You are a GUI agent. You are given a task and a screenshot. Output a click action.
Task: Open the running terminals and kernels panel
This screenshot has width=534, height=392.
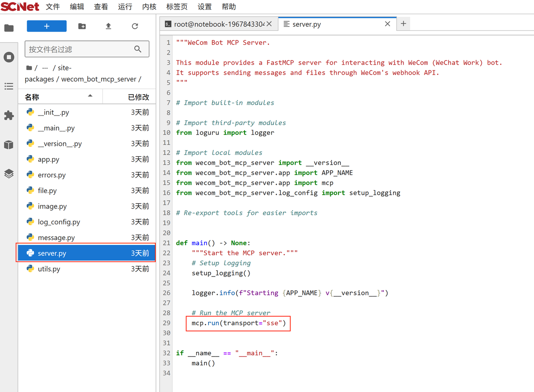(x=9, y=57)
